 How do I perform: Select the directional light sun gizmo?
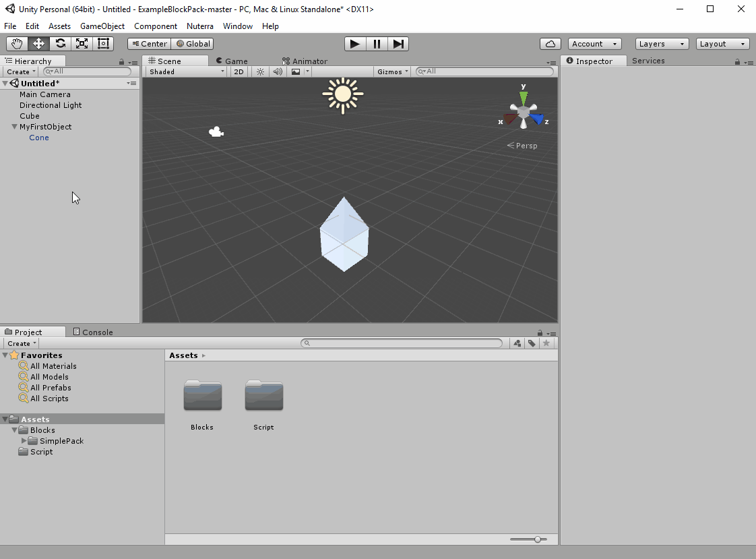343,95
